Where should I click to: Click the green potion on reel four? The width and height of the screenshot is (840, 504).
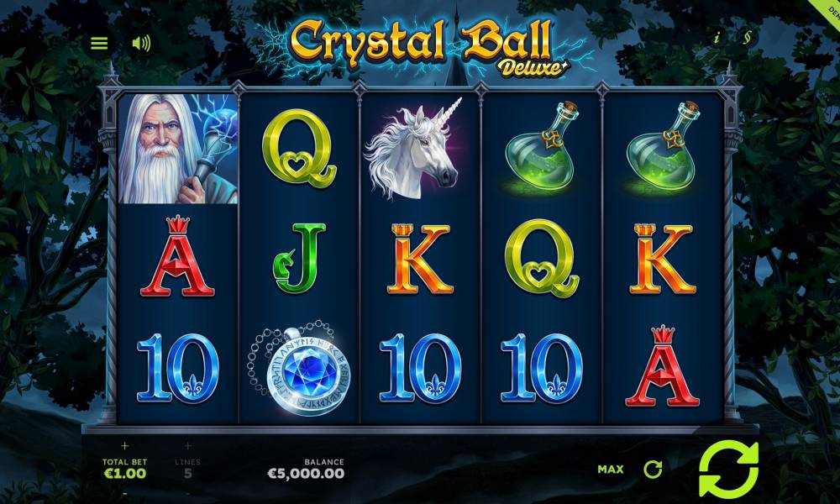click(540, 146)
